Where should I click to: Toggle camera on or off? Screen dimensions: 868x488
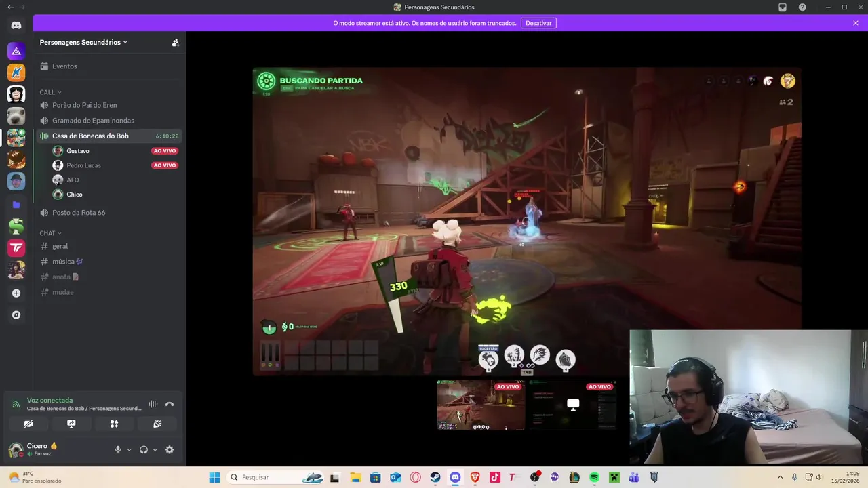point(28,424)
